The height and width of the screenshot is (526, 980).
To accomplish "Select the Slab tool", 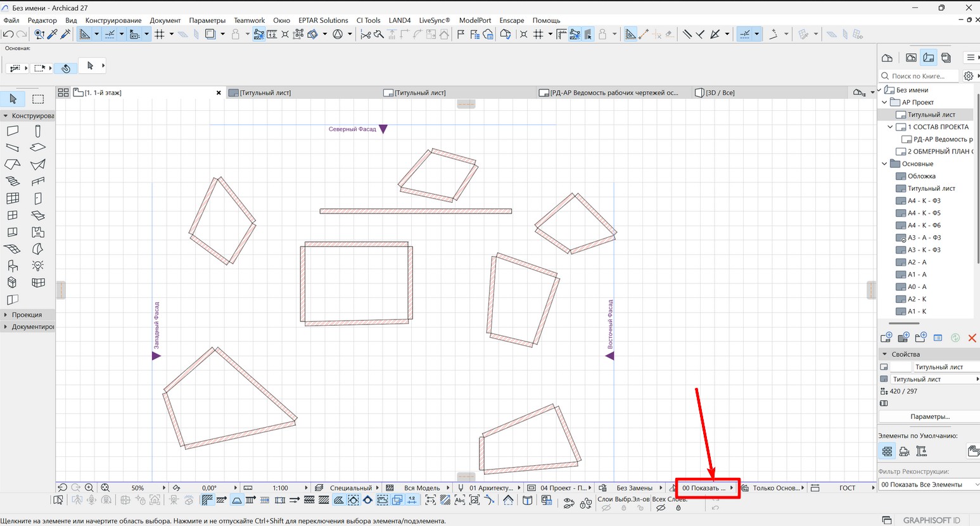I will (38, 148).
